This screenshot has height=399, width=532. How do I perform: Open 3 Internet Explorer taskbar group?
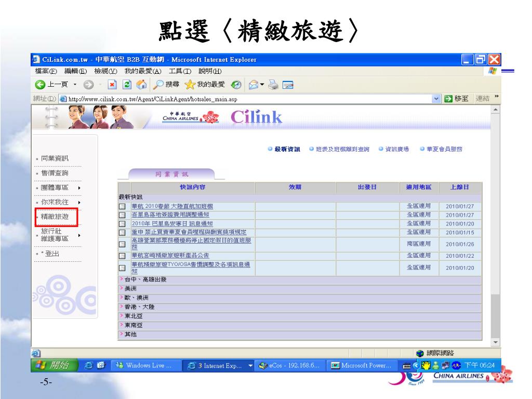pos(219,365)
